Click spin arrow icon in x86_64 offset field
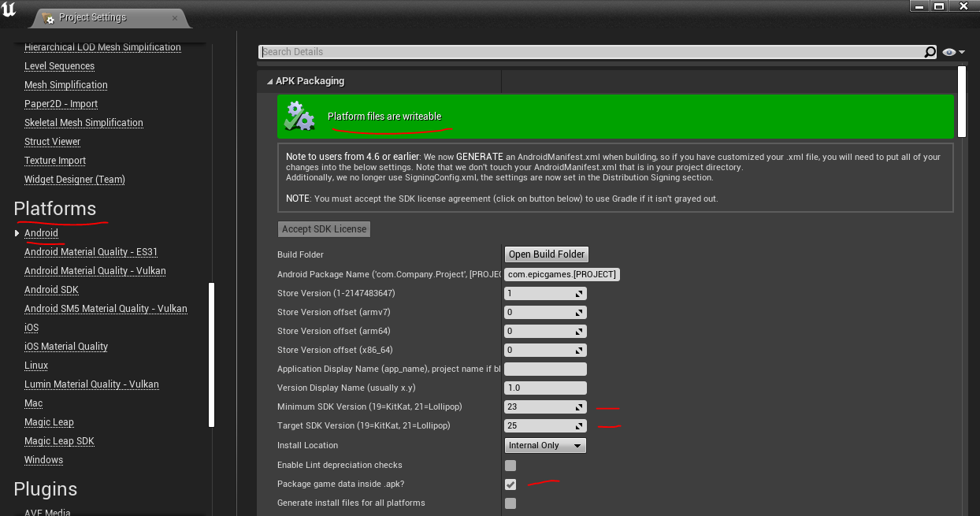Image resolution: width=980 pixels, height=516 pixels. click(579, 351)
